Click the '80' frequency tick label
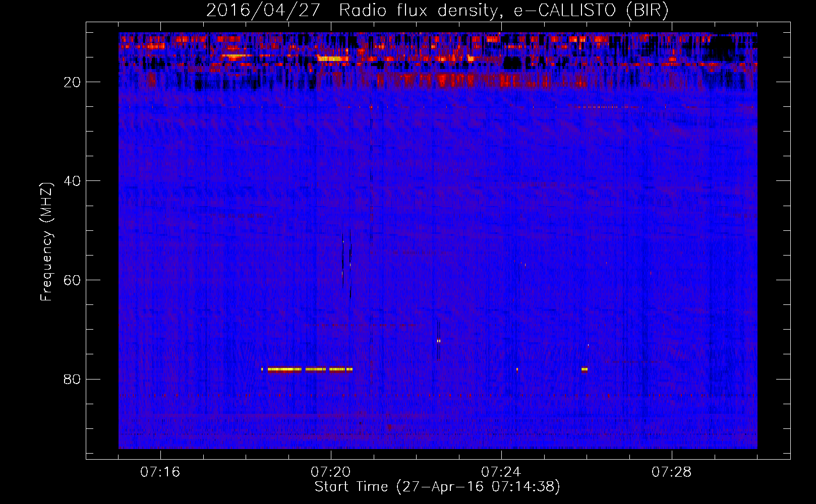This screenshot has width=816, height=504. [x=72, y=379]
